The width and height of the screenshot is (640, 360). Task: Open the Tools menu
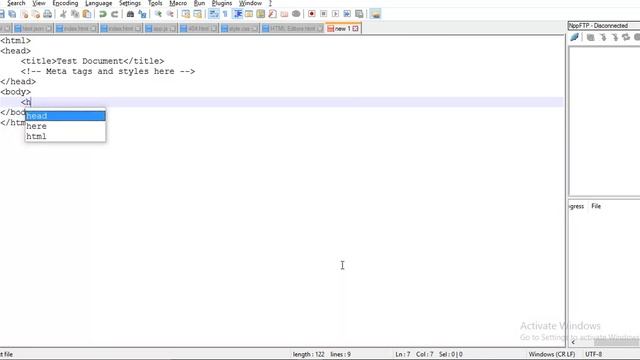tap(155, 3)
